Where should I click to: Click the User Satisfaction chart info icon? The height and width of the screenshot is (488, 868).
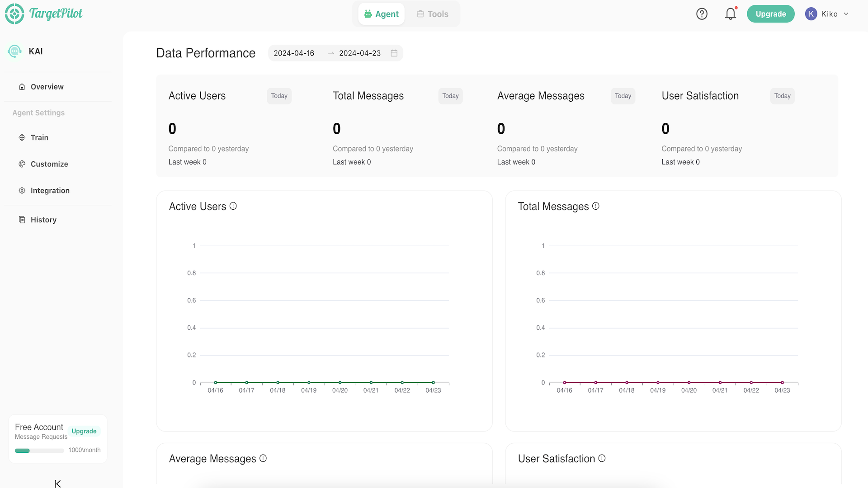click(x=602, y=458)
